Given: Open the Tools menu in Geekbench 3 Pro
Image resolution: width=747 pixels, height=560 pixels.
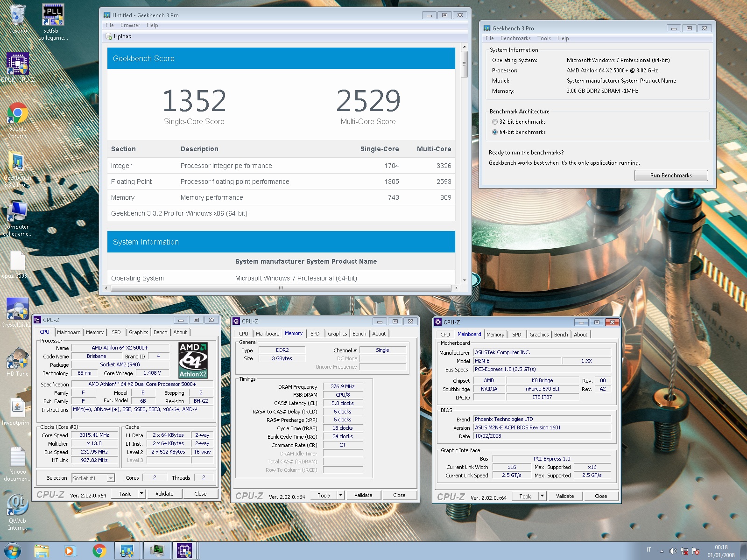Looking at the screenshot, I should tap(544, 38).
